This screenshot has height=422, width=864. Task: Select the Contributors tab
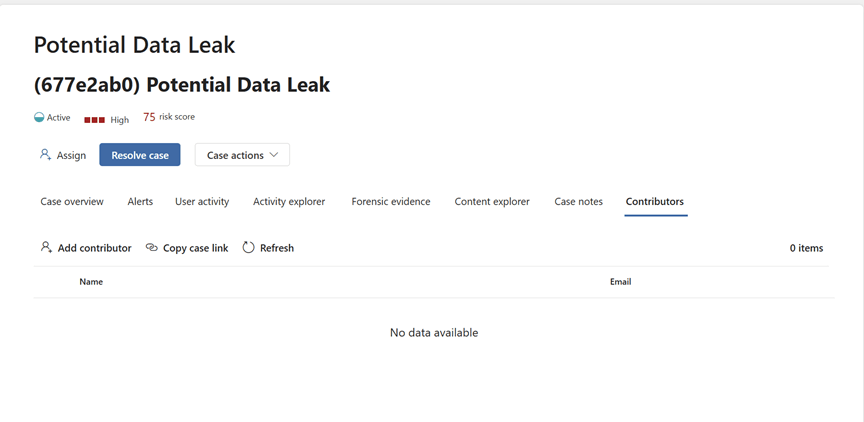[x=655, y=202]
